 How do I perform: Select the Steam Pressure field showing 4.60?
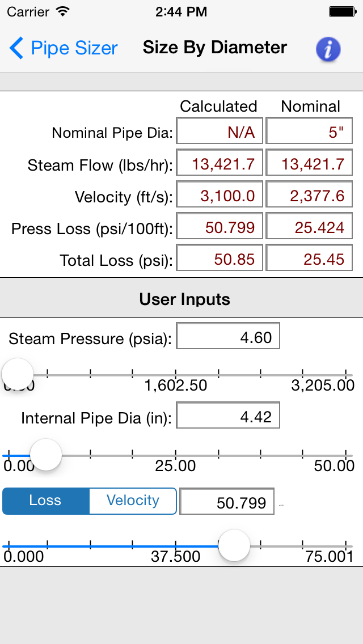229,336
